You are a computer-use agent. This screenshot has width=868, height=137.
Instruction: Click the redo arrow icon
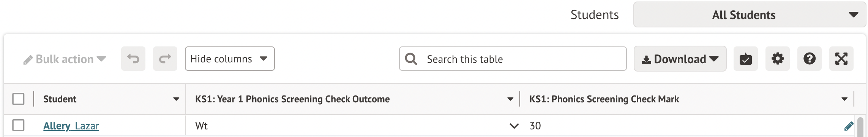click(x=165, y=59)
